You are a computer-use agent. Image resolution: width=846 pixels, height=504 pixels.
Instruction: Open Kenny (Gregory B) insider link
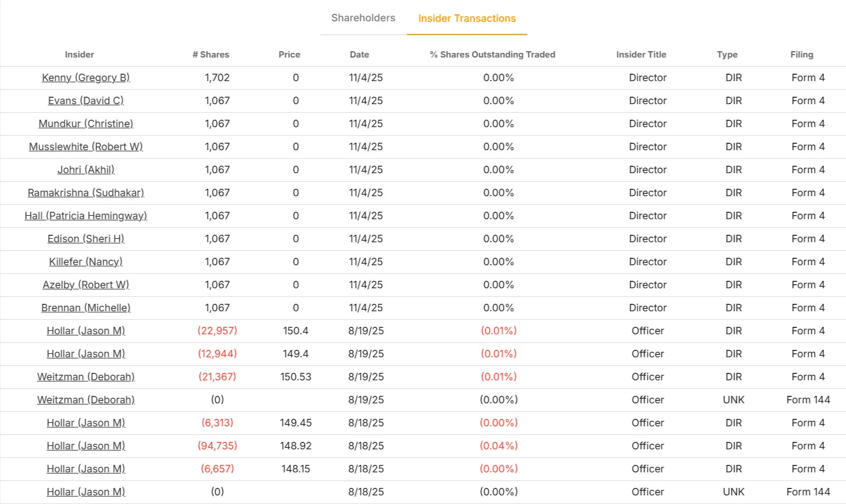pyautogui.click(x=86, y=78)
